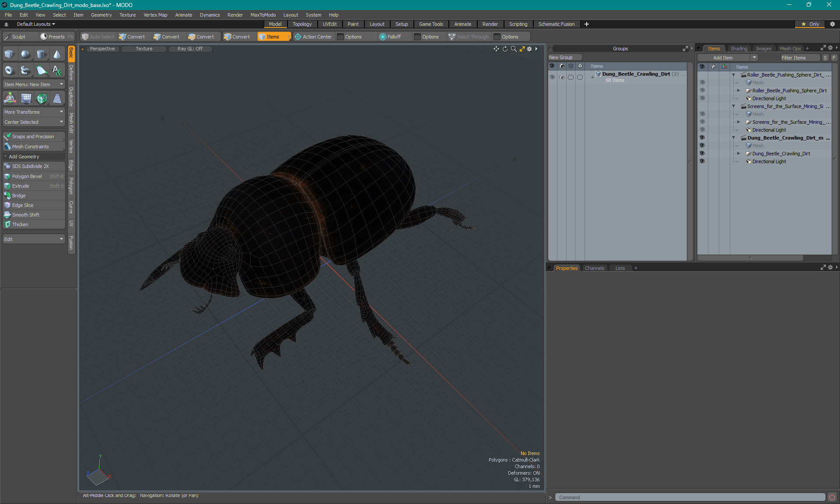Toggle Ray GL: Off setting
This screenshot has width=840, height=504.
[x=190, y=49]
